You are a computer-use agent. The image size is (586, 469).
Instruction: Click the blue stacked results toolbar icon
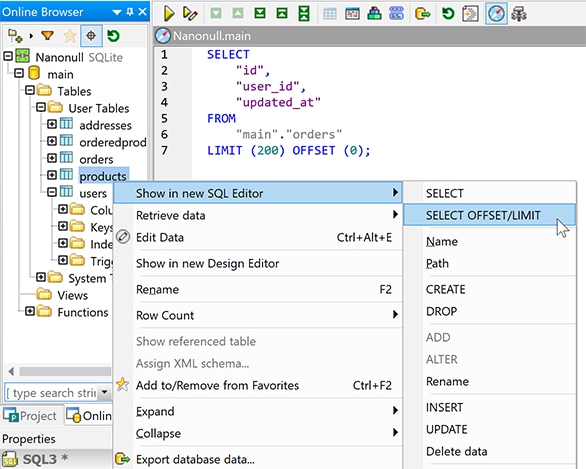click(396, 14)
